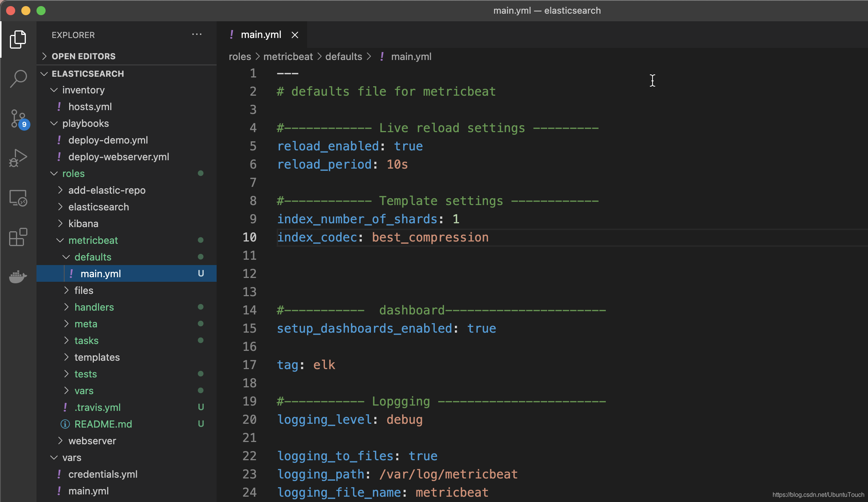Select the Run and Debug icon
Viewport: 868px width, 502px height.
tap(18, 158)
